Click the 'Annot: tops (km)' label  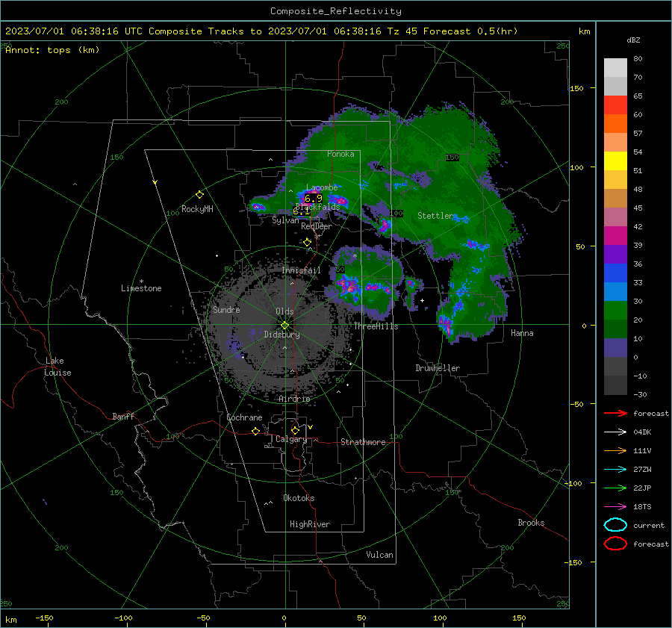pyautogui.click(x=52, y=50)
